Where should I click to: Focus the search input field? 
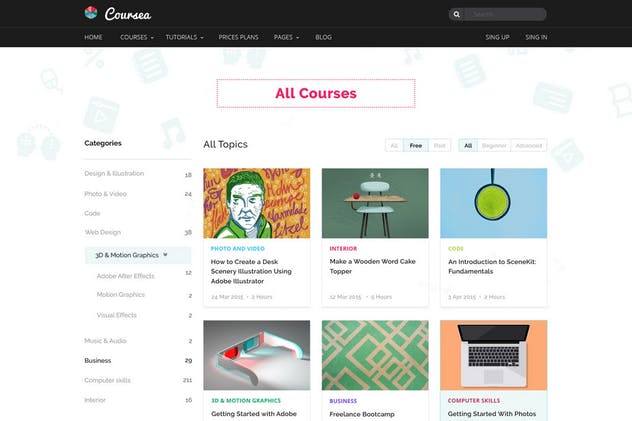click(x=505, y=15)
